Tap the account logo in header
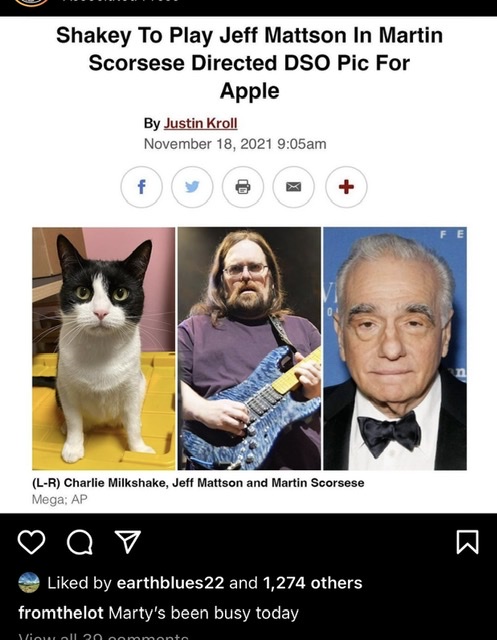 [31, 2]
